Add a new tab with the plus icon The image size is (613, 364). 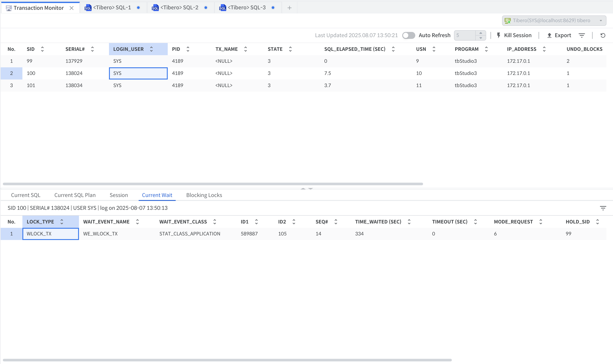coord(289,8)
